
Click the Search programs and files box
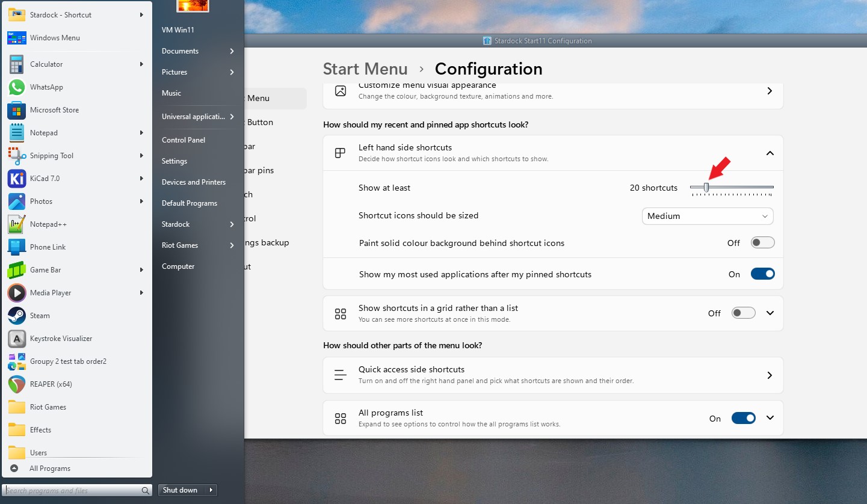pos(72,491)
